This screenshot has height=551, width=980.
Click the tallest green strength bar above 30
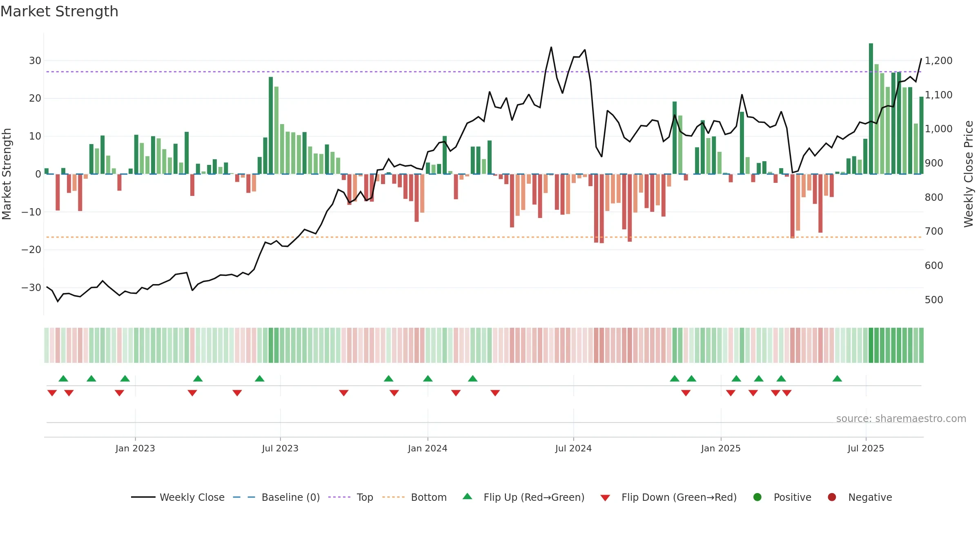pos(871,109)
